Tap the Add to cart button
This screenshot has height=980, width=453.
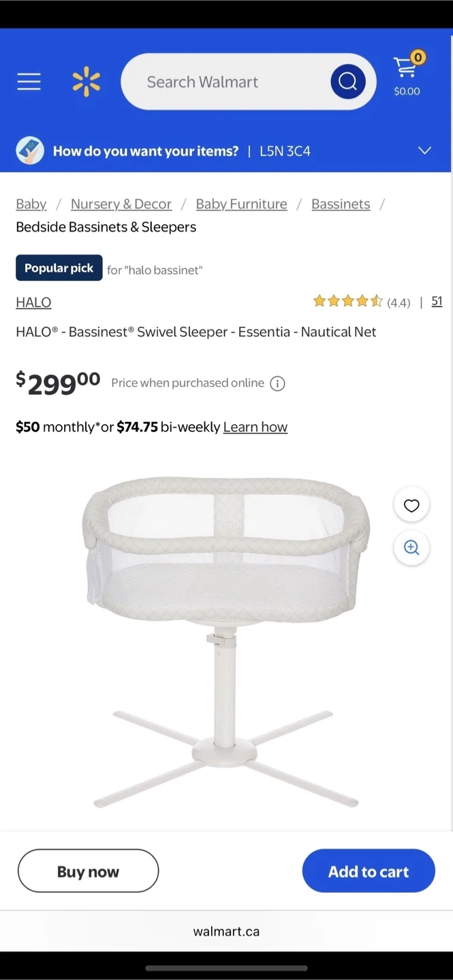click(369, 871)
